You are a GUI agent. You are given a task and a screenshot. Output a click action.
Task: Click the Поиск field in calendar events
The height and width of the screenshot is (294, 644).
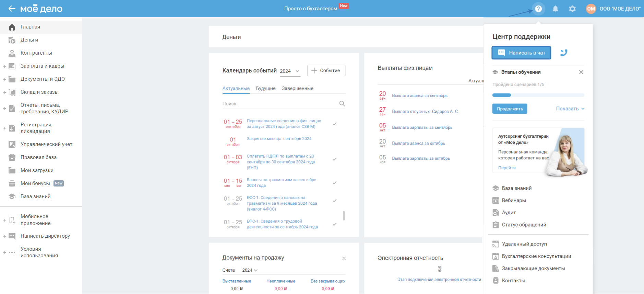284,103
